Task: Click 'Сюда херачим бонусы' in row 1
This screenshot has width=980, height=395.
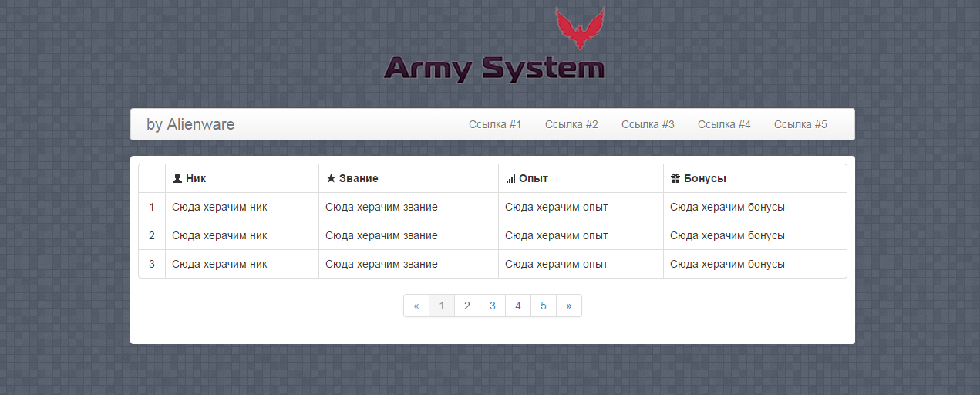Action: [x=727, y=207]
